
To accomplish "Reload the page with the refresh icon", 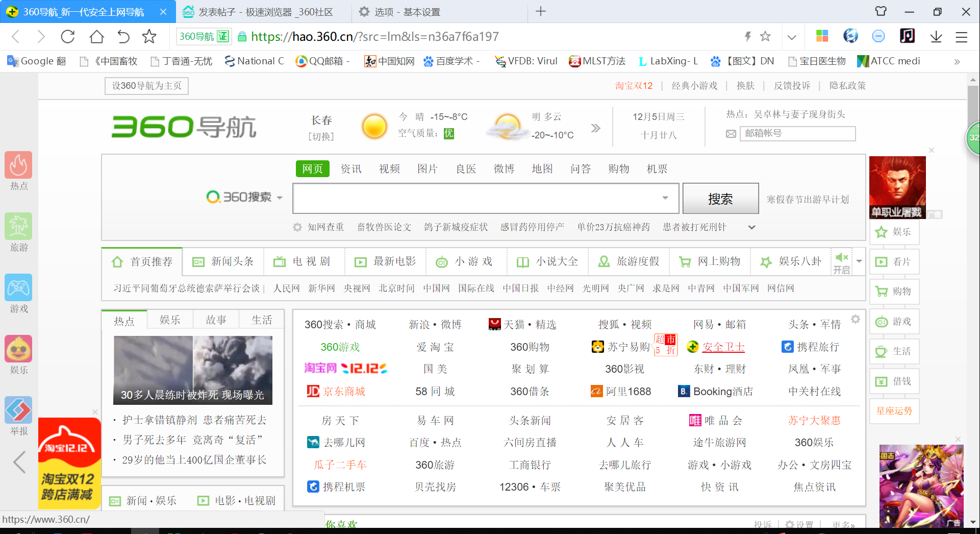I will (68, 37).
